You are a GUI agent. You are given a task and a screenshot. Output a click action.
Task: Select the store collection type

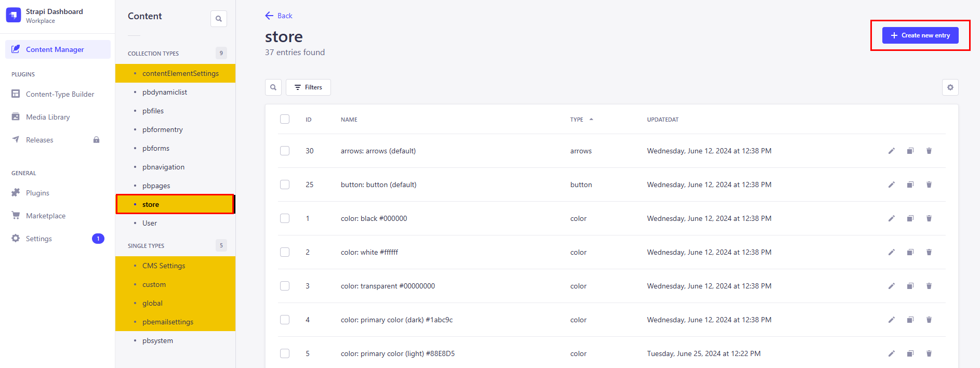click(x=175, y=204)
